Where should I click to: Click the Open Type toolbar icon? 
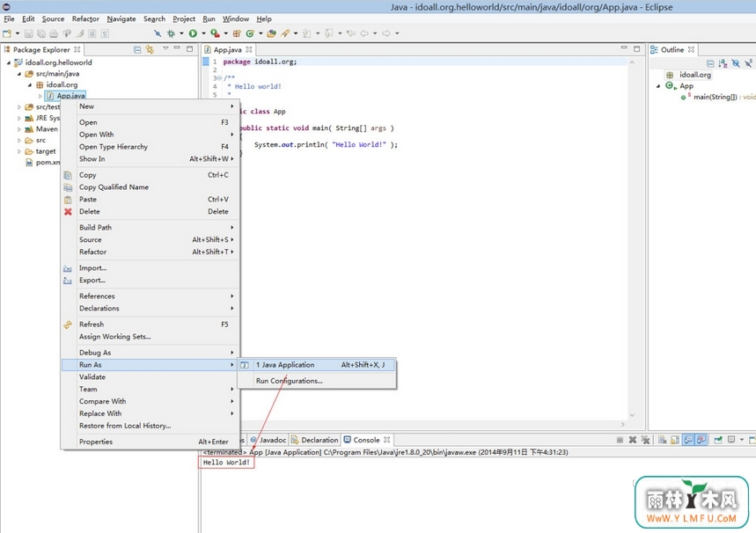[x=271, y=33]
